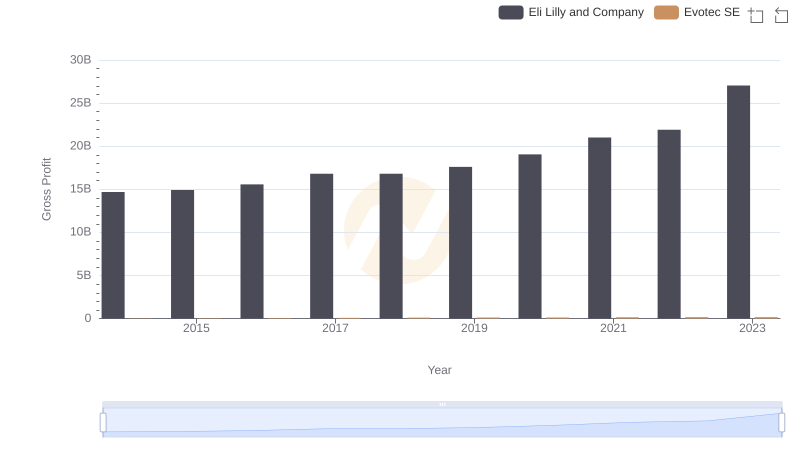Click the 30B y-axis label
This screenshot has width=800, height=461.
tap(81, 60)
